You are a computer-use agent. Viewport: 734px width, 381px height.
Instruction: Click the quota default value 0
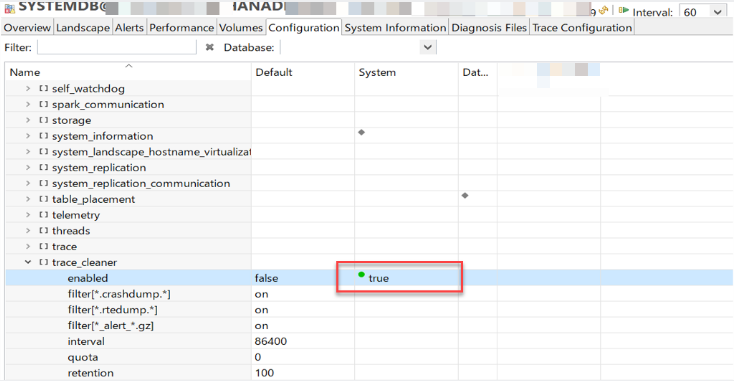258,357
